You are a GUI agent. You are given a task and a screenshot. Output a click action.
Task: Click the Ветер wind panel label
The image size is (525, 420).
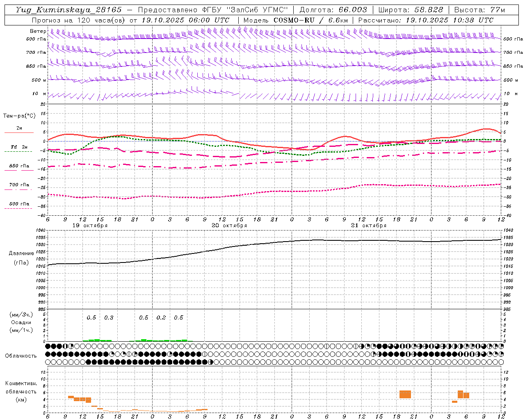pyautogui.click(x=38, y=31)
